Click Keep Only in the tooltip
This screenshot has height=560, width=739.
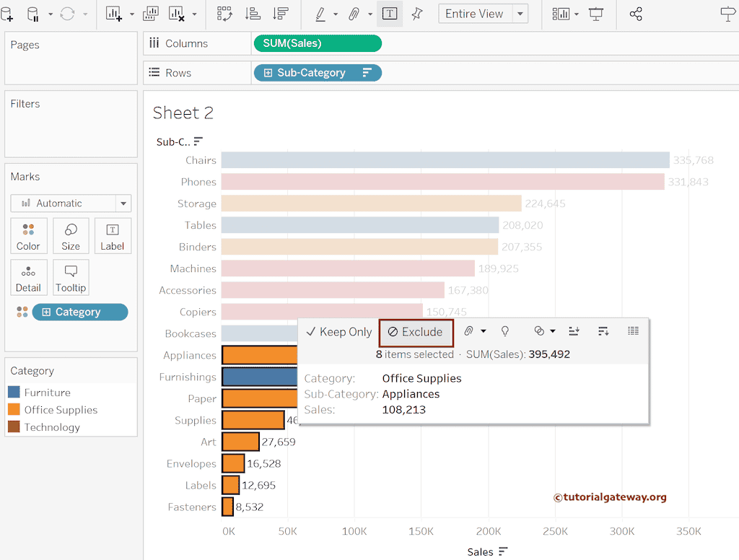click(x=338, y=332)
